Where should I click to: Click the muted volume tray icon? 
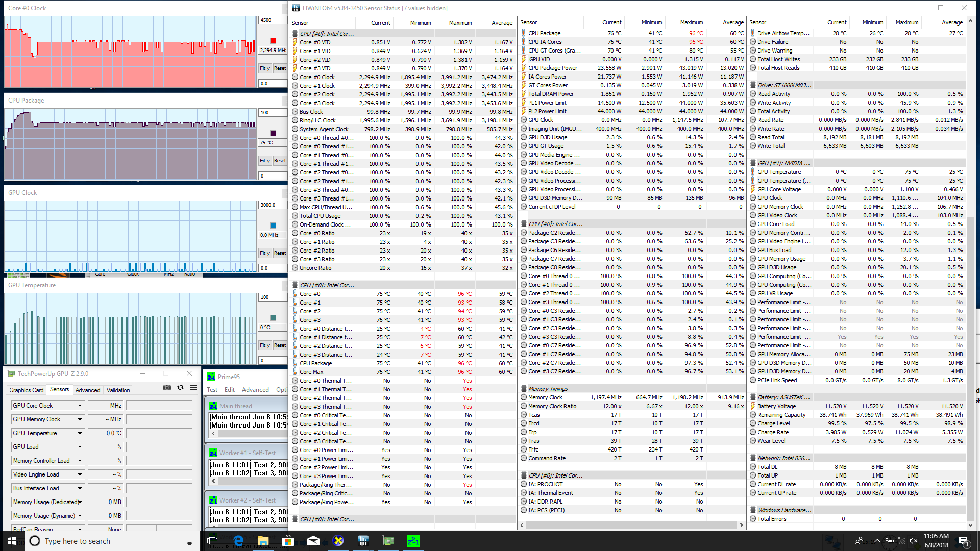pos(913,541)
